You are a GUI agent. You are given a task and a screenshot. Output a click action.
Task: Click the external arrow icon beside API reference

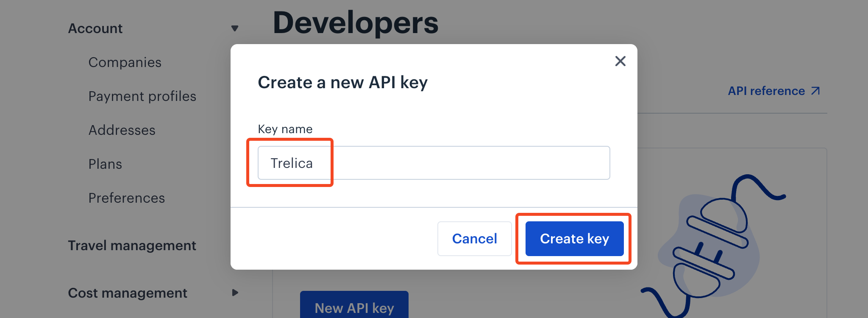click(x=815, y=91)
